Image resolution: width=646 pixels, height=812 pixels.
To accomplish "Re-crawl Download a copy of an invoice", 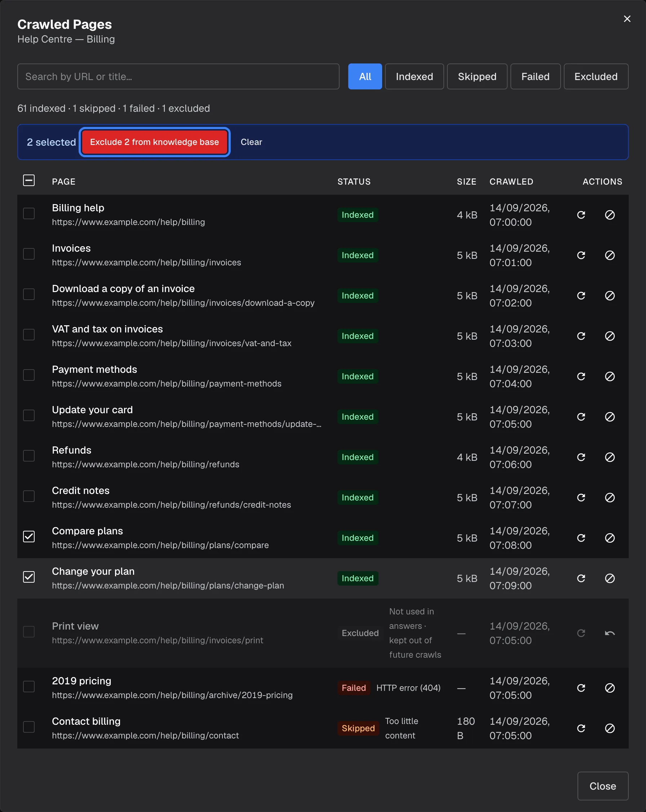I will [581, 295].
